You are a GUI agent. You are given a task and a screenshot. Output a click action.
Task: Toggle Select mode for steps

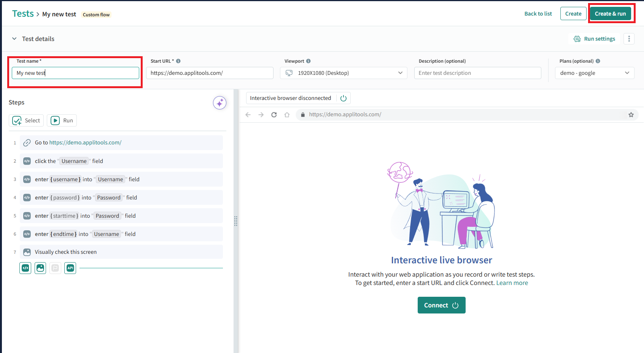[26, 120]
